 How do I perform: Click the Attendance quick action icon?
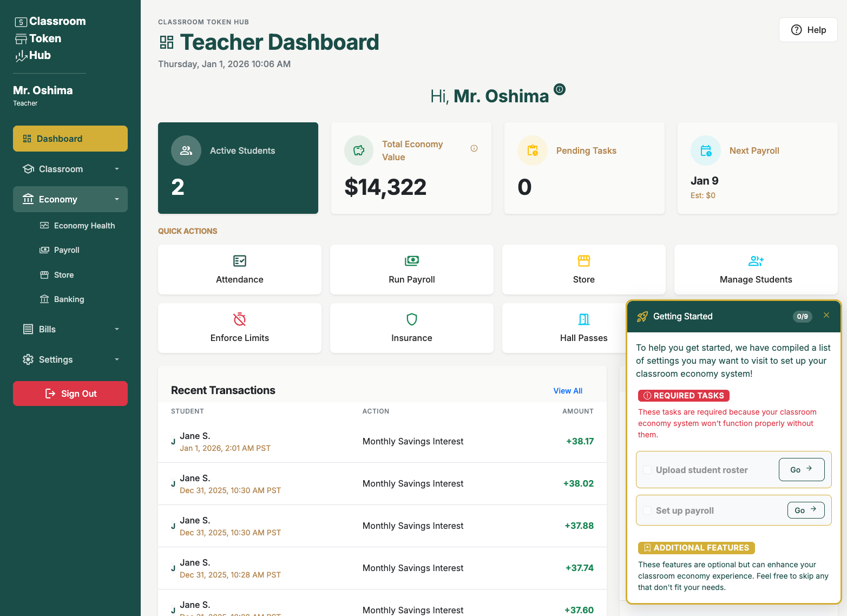(239, 261)
